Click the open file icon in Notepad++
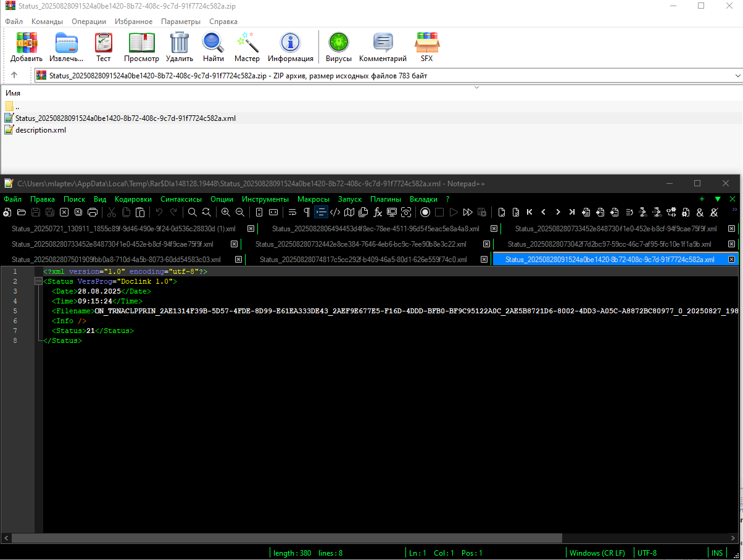Screen dimensions: 743x560 22,212
